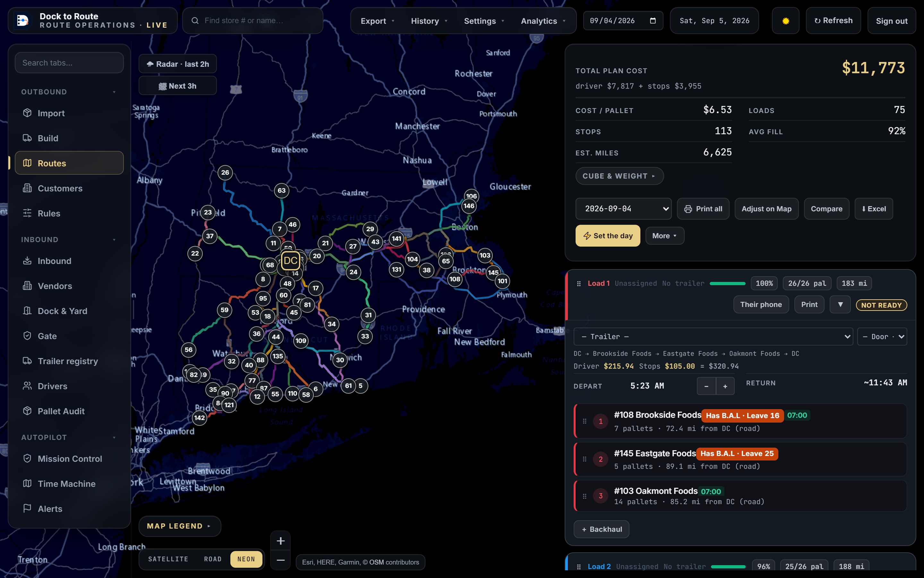Toggle Next 3h forecast overlay
924x578 pixels.
[x=177, y=86]
